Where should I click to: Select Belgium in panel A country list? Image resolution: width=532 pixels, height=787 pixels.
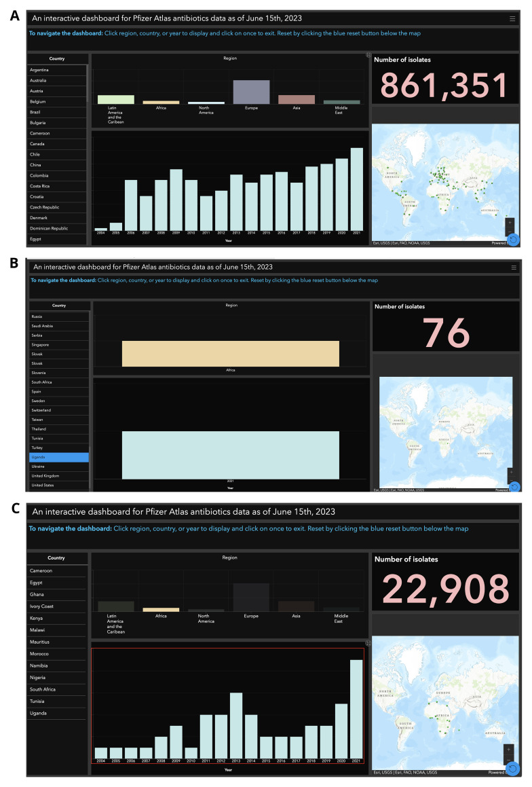click(x=56, y=102)
